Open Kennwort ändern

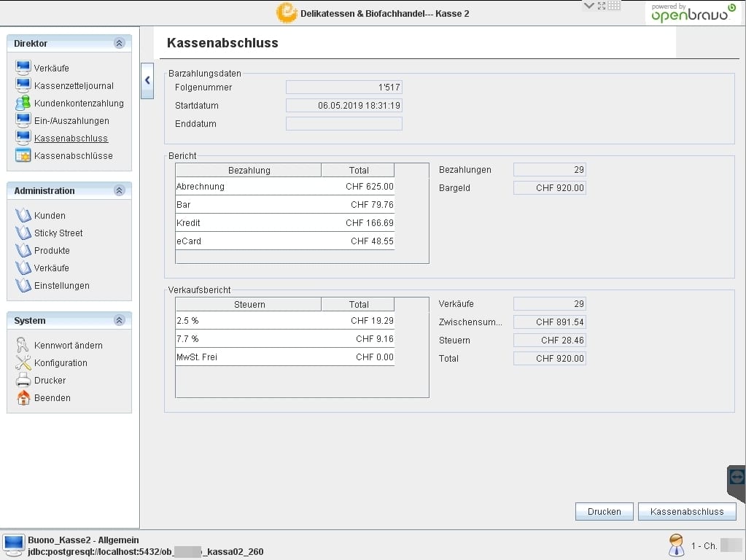(x=69, y=346)
